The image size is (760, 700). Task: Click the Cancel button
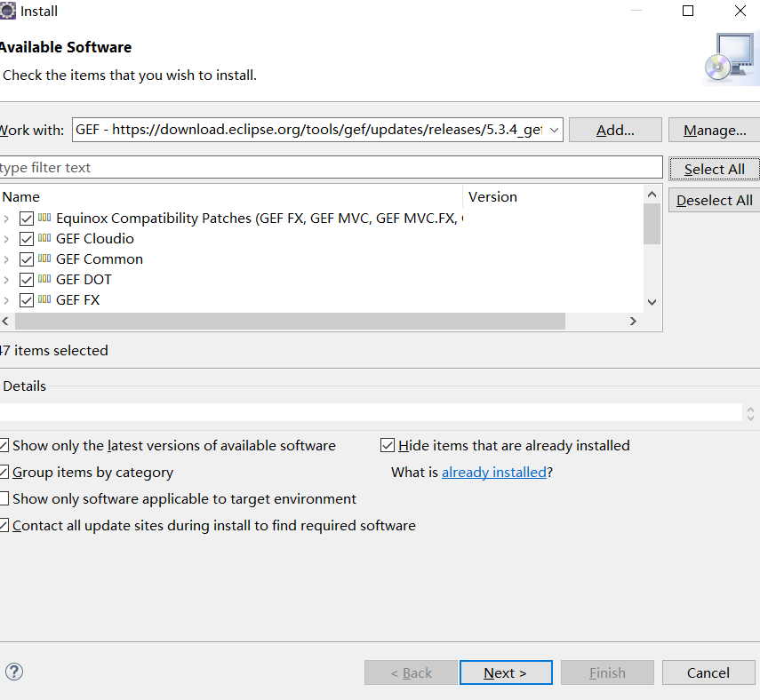(x=708, y=672)
